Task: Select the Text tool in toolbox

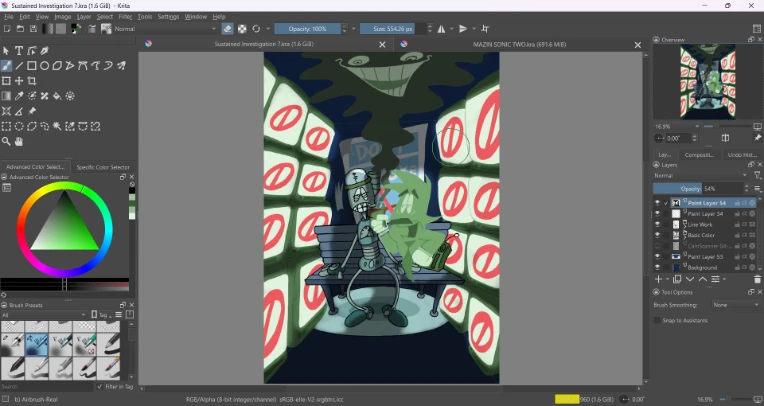Action: (19, 51)
